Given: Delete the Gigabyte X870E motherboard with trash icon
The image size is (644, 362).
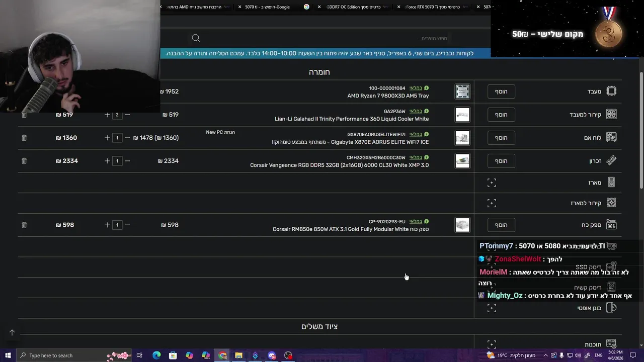Looking at the screenshot, I should tap(24, 138).
